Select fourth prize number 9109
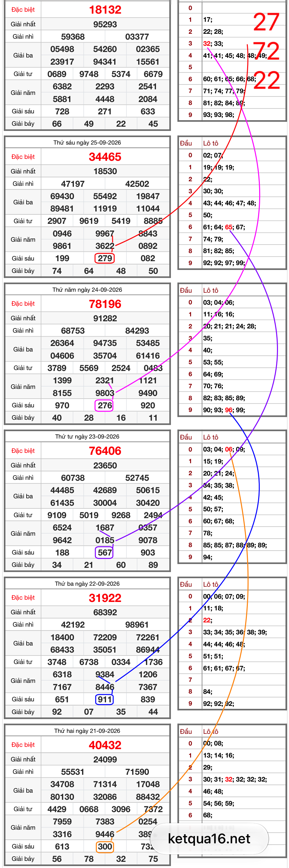 coord(57,515)
